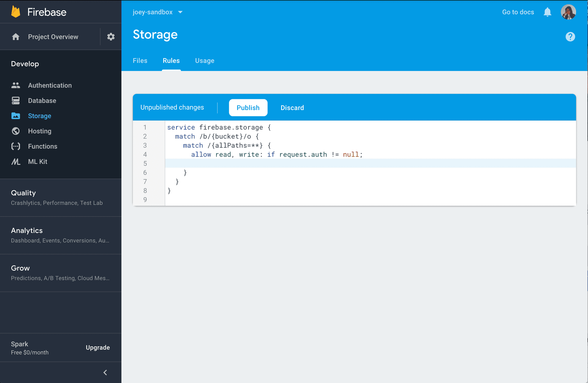
Task: Collapse the sidebar with the chevron arrow
Action: (105, 373)
